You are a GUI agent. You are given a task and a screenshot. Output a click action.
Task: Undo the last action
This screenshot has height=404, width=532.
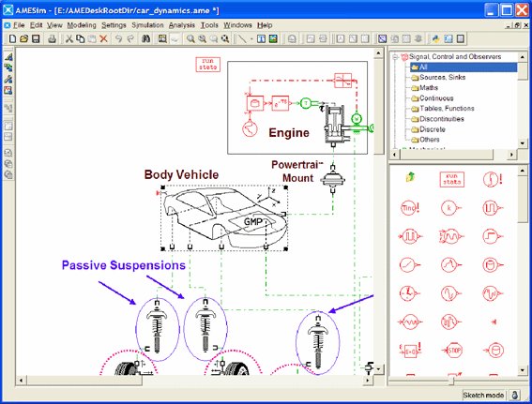tap(118, 39)
